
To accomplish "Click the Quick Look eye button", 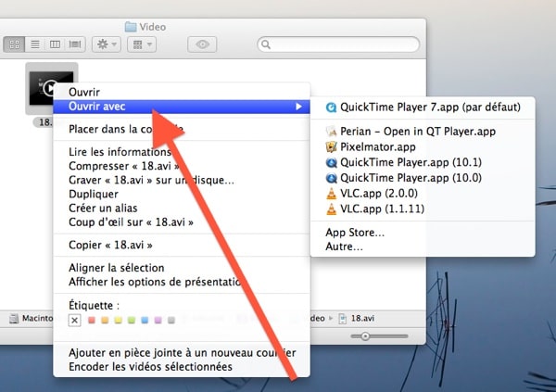I will (x=202, y=44).
